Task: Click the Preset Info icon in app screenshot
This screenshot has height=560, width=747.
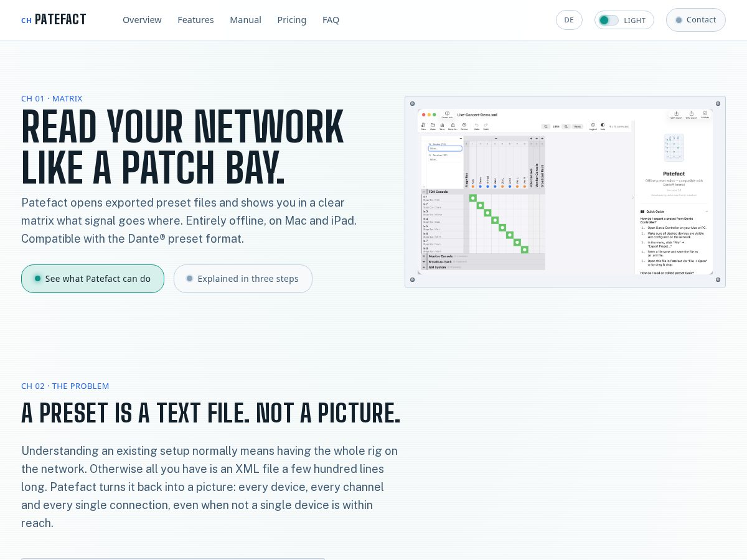Action: [x=447, y=114]
